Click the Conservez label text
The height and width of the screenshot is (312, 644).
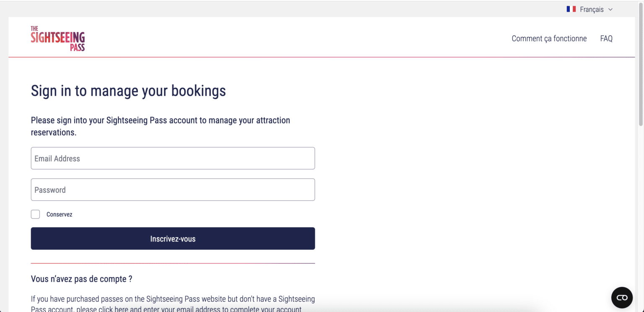click(59, 215)
